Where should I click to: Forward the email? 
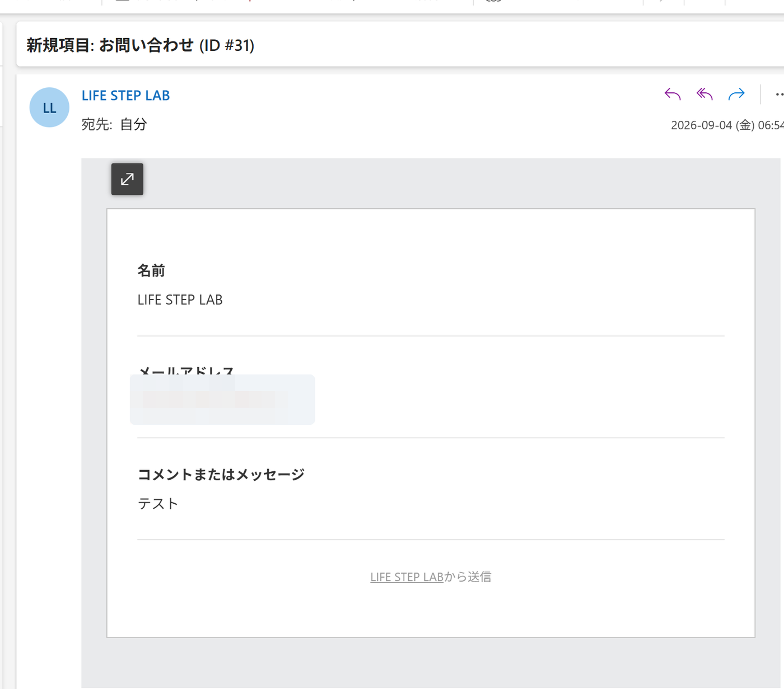pyautogui.click(x=736, y=95)
